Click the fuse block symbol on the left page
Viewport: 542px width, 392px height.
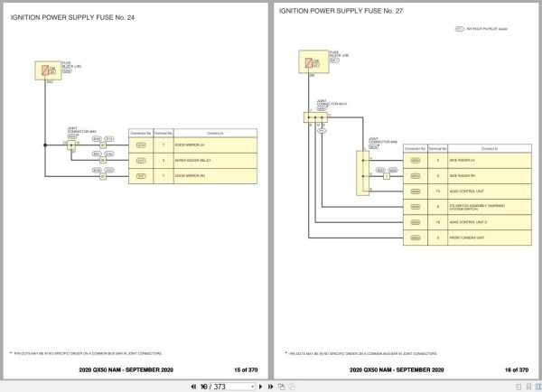pos(48,70)
